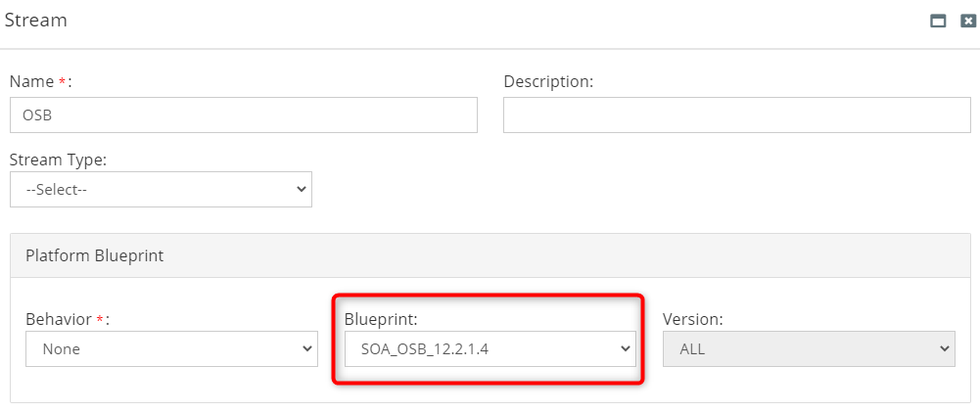Click the Blueprint label text

(381, 319)
